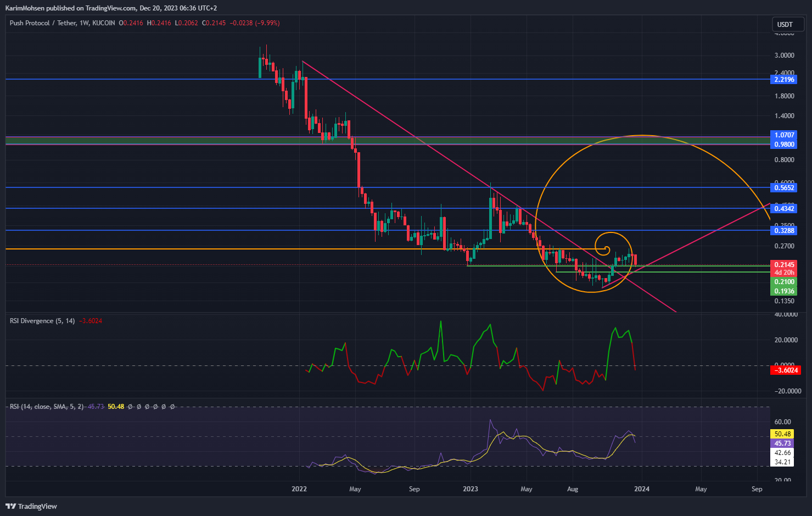
Task: Click the yellow 50.48 value in the RSI legend
Action: pyautogui.click(x=116, y=407)
